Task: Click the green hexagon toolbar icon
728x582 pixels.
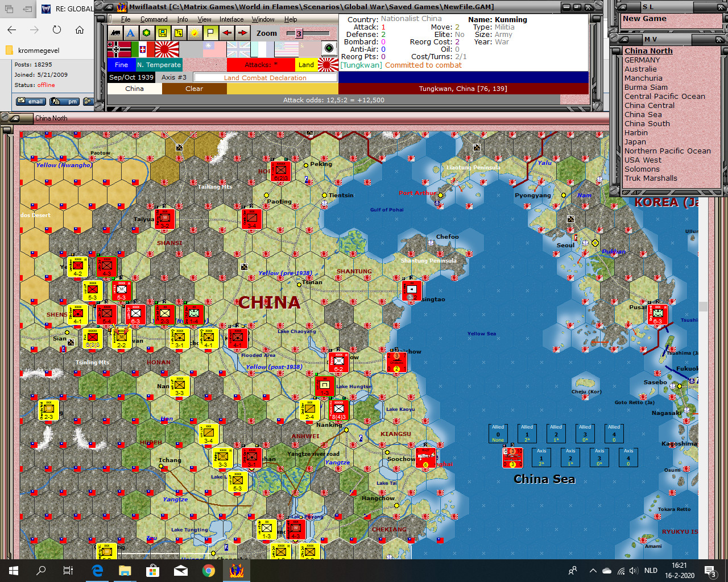Action: tap(147, 33)
